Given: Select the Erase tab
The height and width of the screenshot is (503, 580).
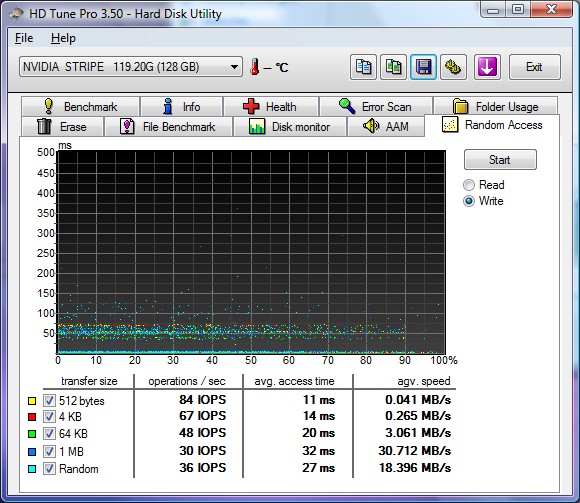Looking at the screenshot, I should tap(63, 126).
